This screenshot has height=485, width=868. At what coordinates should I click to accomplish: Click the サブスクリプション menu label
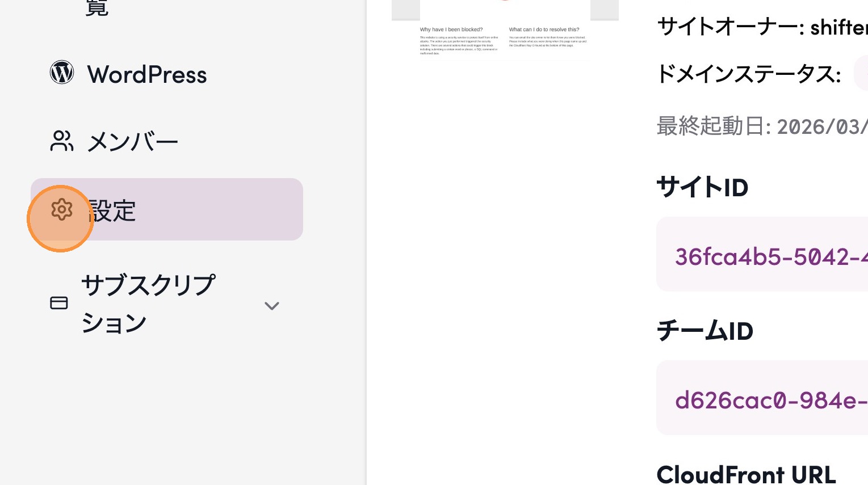point(148,303)
